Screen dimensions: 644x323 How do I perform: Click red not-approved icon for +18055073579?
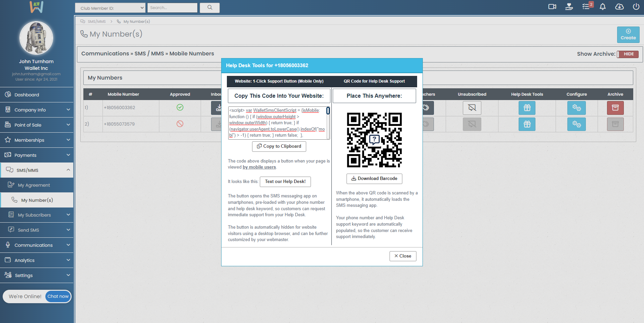click(180, 124)
